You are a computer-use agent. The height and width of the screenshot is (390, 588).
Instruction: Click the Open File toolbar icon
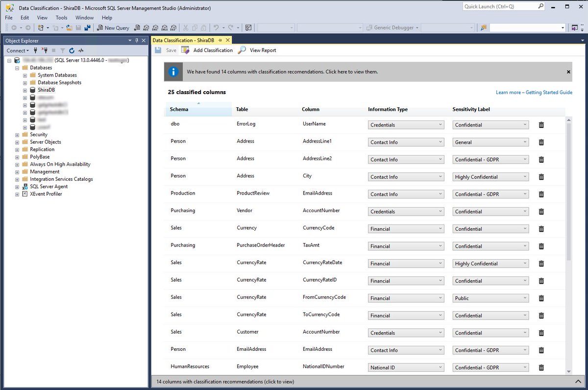click(x=69, y=28)
